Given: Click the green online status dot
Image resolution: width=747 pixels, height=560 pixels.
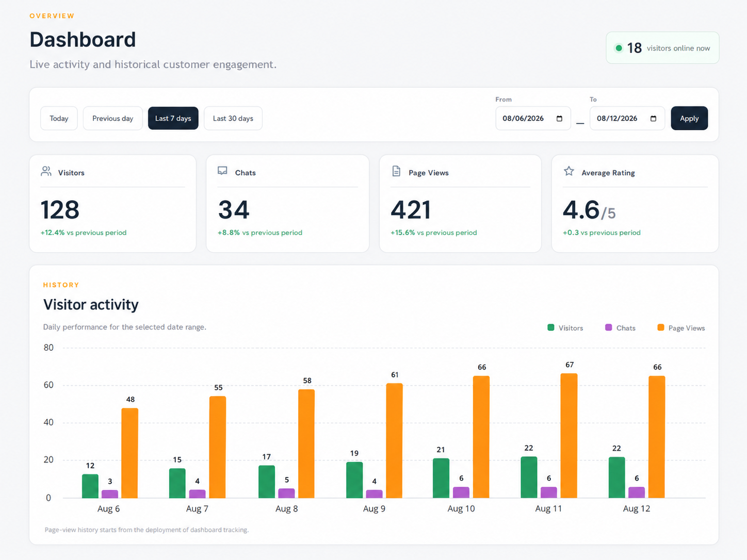Looking at the screenshot, I should (619, 48).
